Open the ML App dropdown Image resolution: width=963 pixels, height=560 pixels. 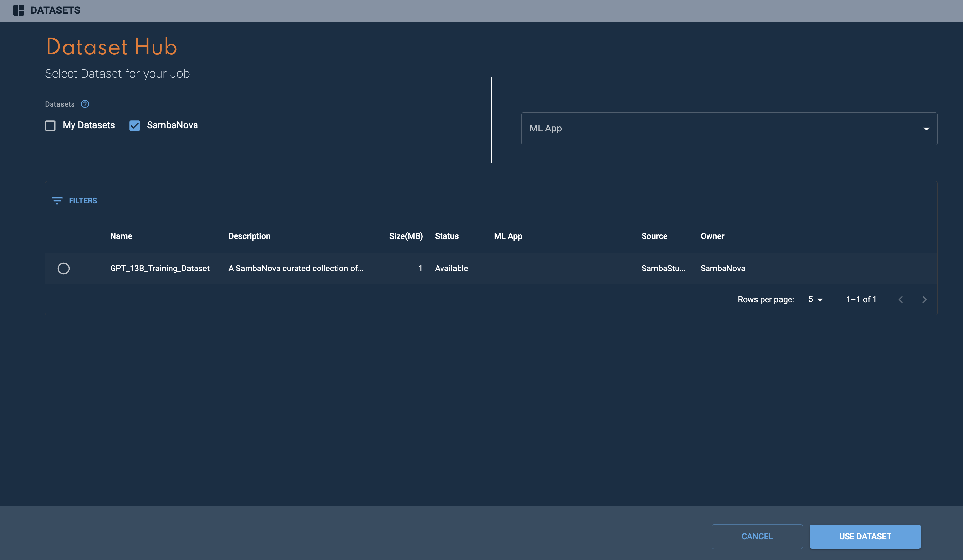(x=729, y=129)
